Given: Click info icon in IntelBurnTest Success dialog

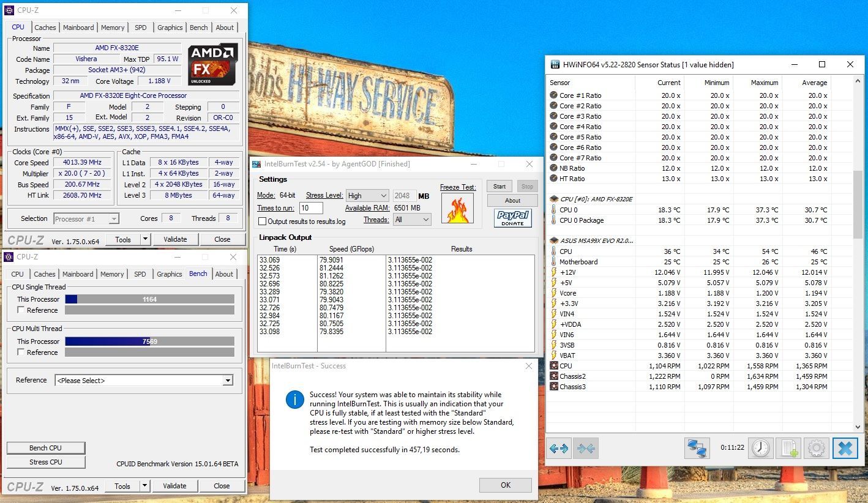Looking at the screenshot, I should coord(295,400).
